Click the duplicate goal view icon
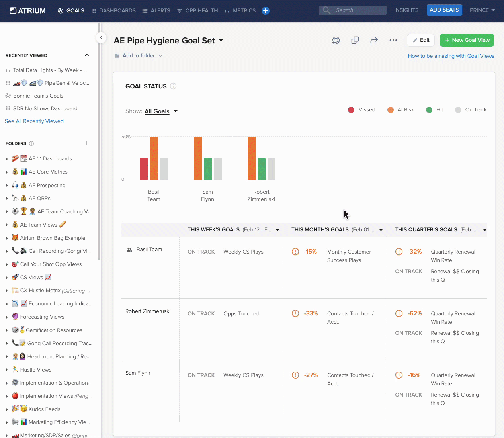The image size is (504, 438). click(355, 40)
